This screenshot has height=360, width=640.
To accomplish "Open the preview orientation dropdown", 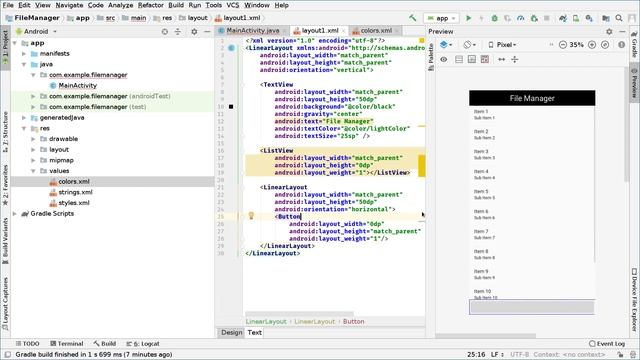I will (x=469, y=45).
